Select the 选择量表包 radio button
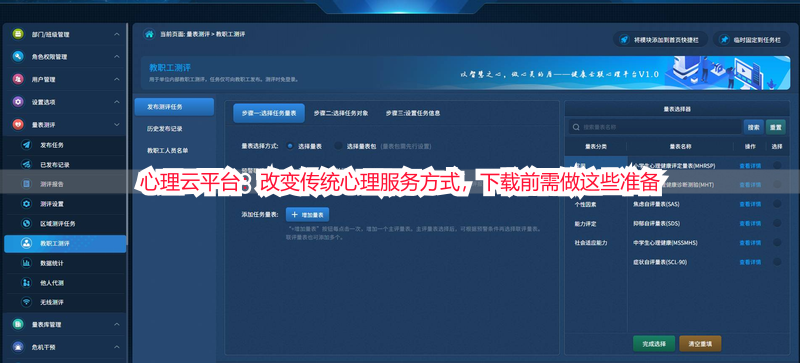Screen dimensions: 800x363 click(x=338, y=146)
